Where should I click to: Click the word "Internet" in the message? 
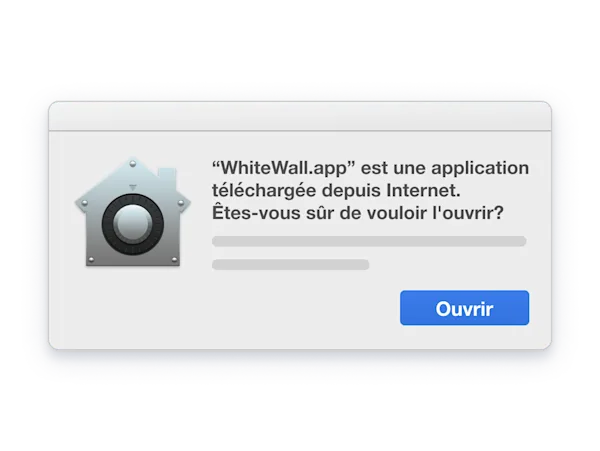(421, 190)
